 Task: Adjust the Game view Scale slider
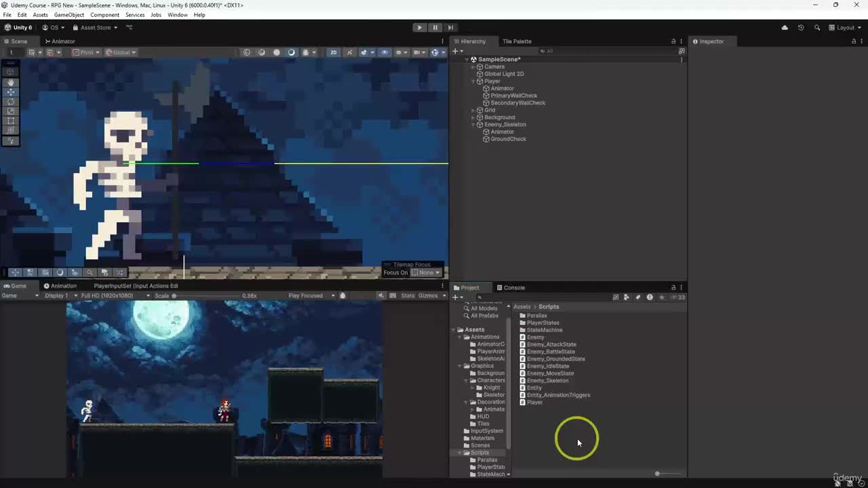pos(206,296)
